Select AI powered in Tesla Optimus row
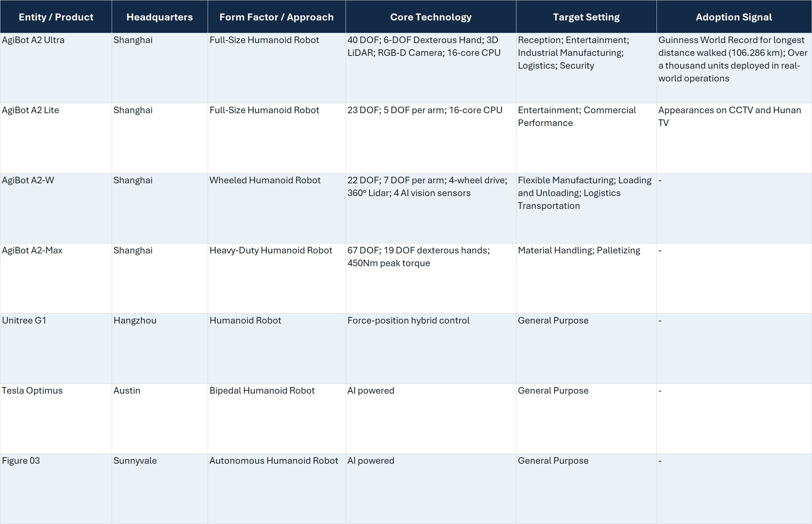The image size is (812, 524). pos(431,418)
